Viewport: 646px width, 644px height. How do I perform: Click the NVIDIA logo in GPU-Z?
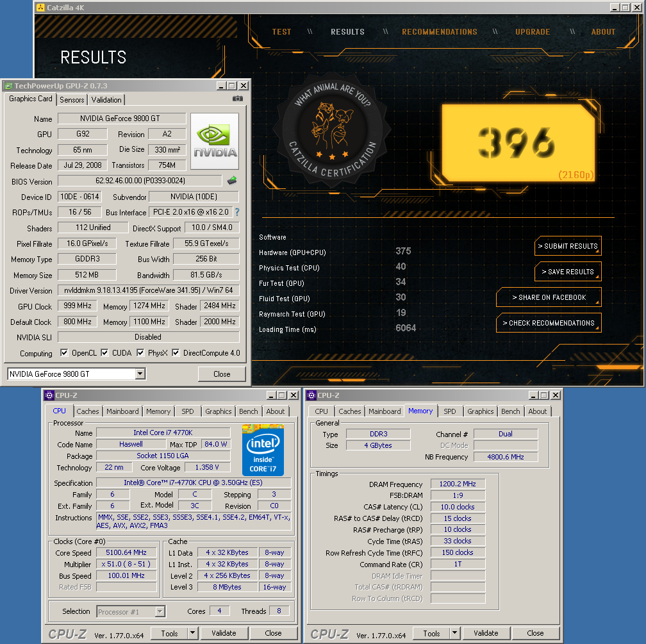coord(215,142)
